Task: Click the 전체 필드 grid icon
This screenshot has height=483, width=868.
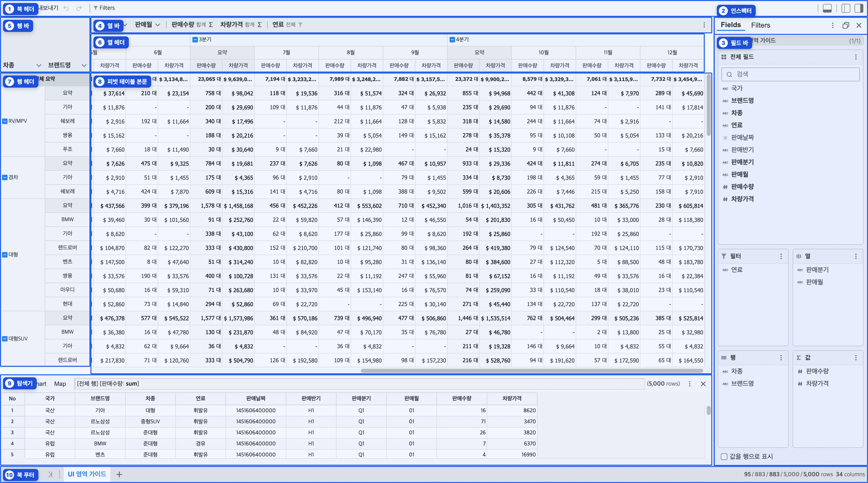Action: point(724,57)
